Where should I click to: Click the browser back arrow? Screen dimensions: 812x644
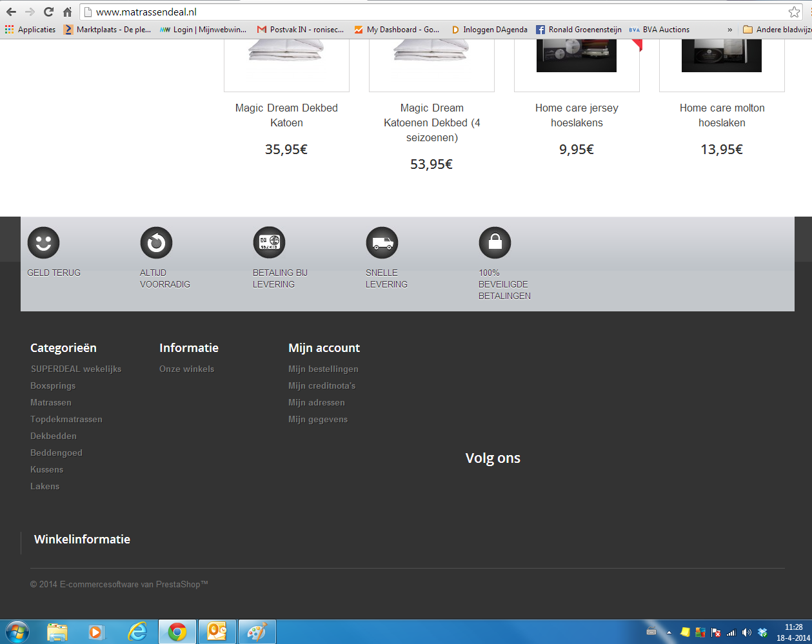pyautogui.click(x=11, y=12)
